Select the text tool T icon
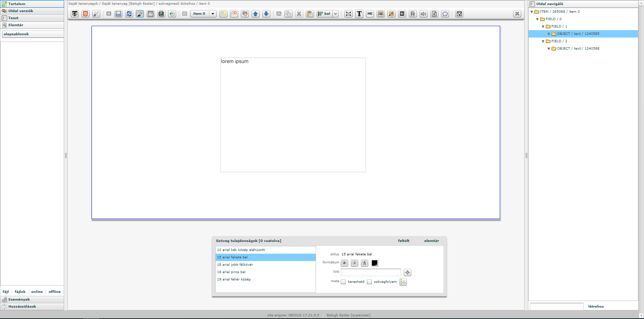 pos(359,14)
